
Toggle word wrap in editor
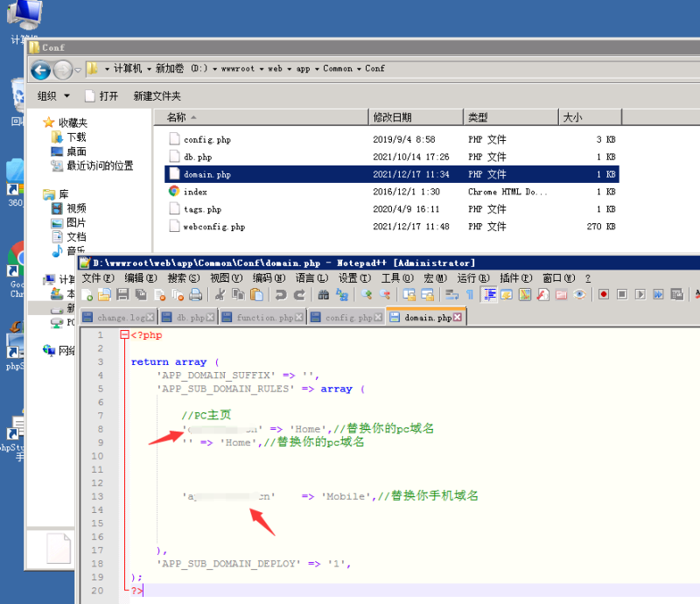pyautogui.click(x=451, y=295)
